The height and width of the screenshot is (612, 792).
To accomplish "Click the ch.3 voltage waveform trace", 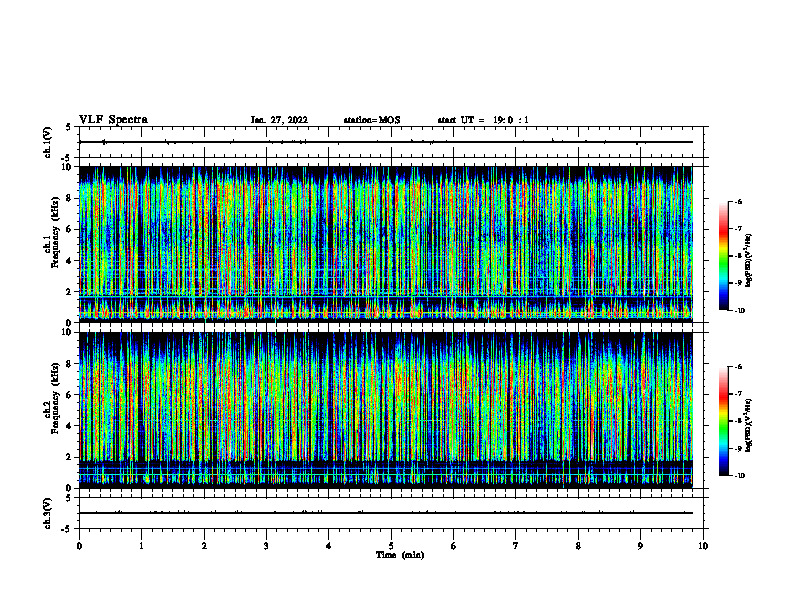I will click(385, 513).
